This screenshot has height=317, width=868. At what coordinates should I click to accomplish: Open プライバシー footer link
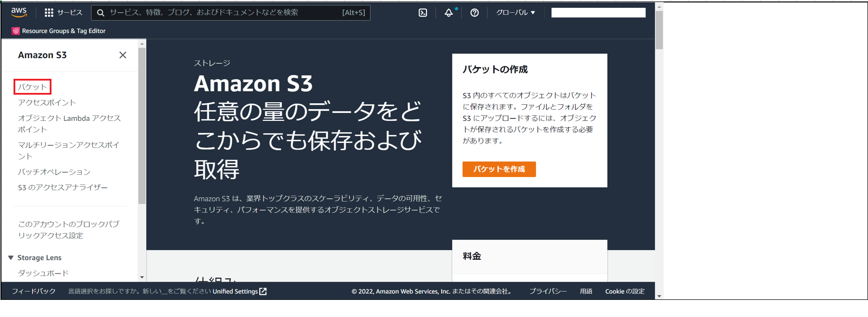click(x=548, y=292)
